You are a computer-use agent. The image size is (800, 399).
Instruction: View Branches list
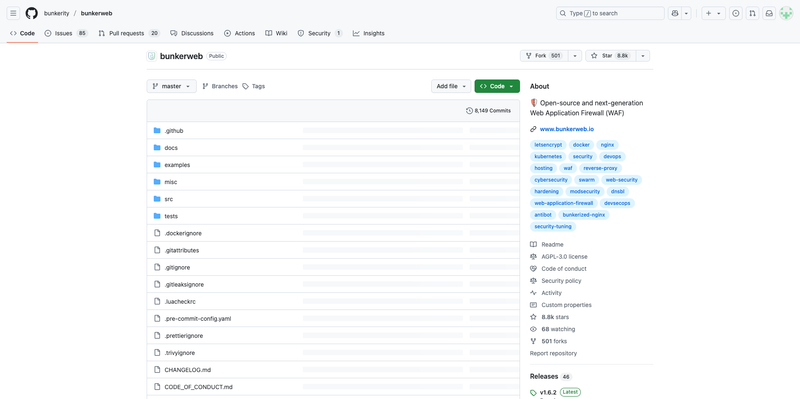coord(220,86)
